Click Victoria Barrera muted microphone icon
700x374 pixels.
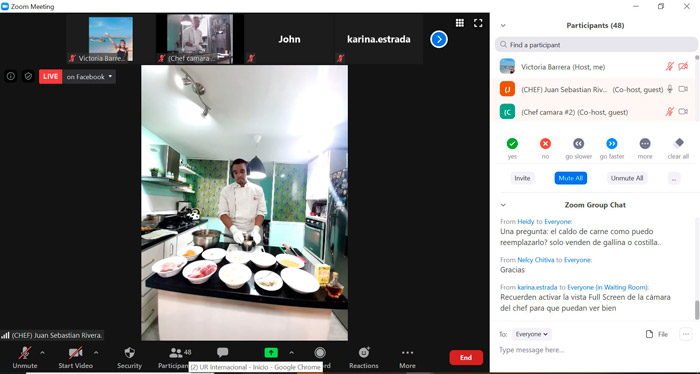click(x=669, y=67)
